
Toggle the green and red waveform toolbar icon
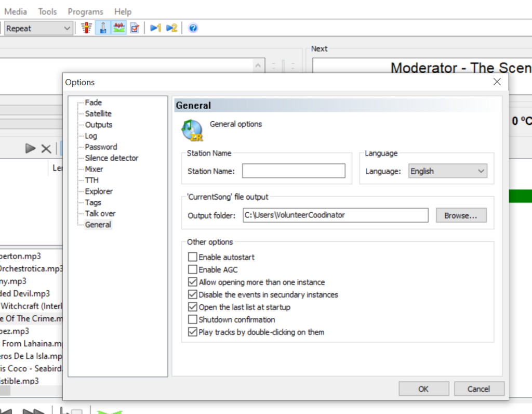pos(119,28)
